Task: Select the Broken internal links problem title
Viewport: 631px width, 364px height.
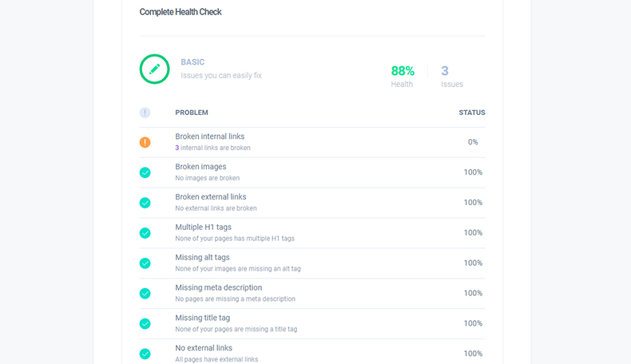Action: pyautogui.click(x=209, y=136)
